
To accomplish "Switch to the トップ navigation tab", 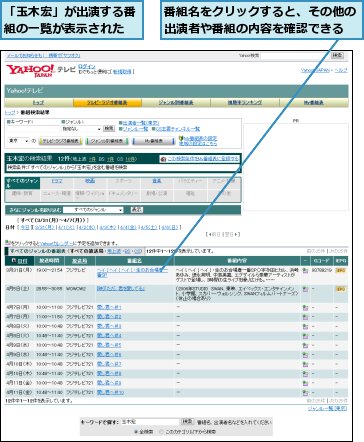I will (39, 103).
